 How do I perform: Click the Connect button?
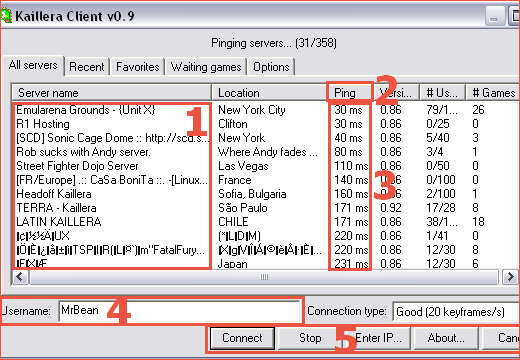(x=242, y=338)
